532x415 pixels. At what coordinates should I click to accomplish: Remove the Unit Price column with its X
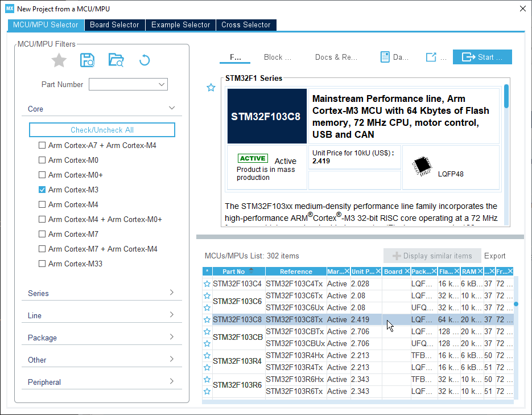pyautogui.click(x=378, y=271)
